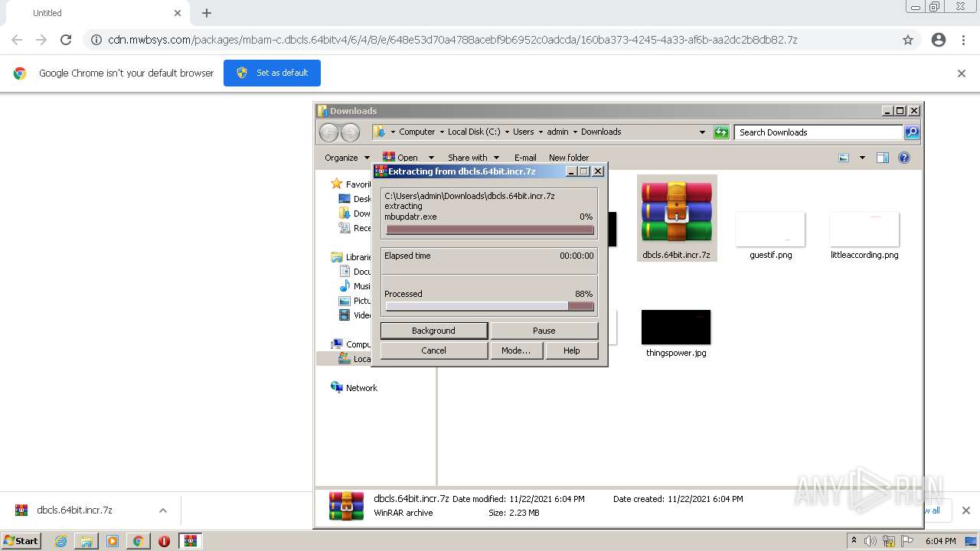Select the thingspower.jpg thumbnail
The width and height of the screenshot is (980, 551).
pos(676,334)
